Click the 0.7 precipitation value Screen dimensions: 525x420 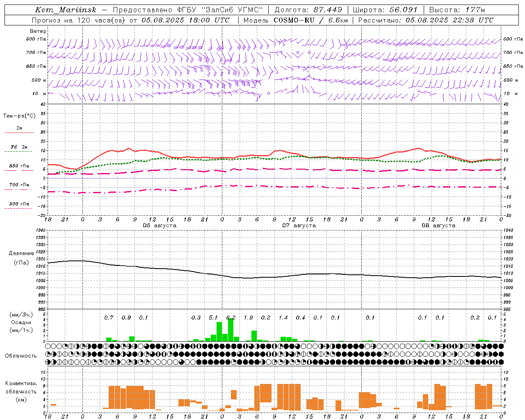(x=109, y=317)
